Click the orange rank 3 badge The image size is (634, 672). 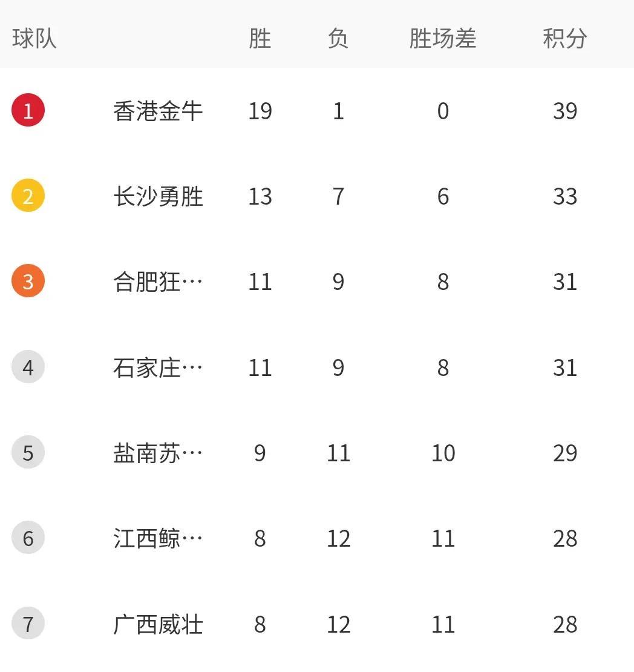coord(28,282)
